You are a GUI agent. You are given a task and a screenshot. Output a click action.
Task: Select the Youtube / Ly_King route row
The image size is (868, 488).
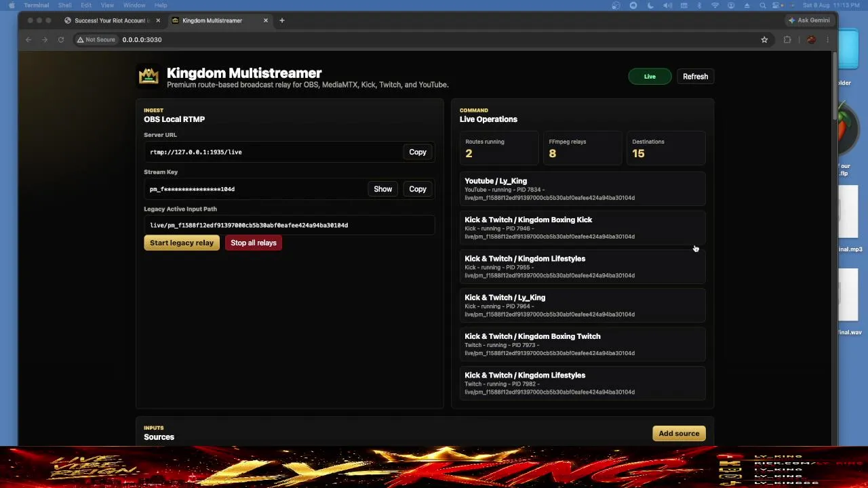[583, 189]
